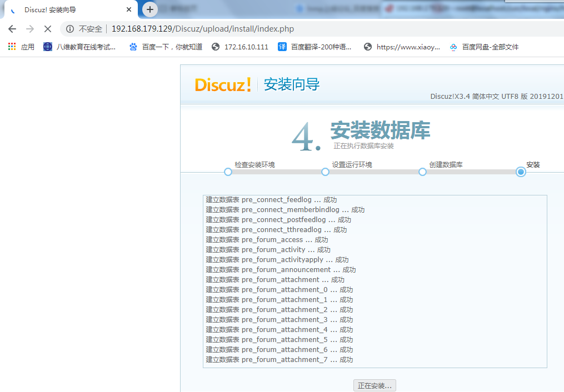Viewport: 564px width, 392px height.
Task: Click the pre_connect_postfeedlog log line
Action: tap(278, 220)
